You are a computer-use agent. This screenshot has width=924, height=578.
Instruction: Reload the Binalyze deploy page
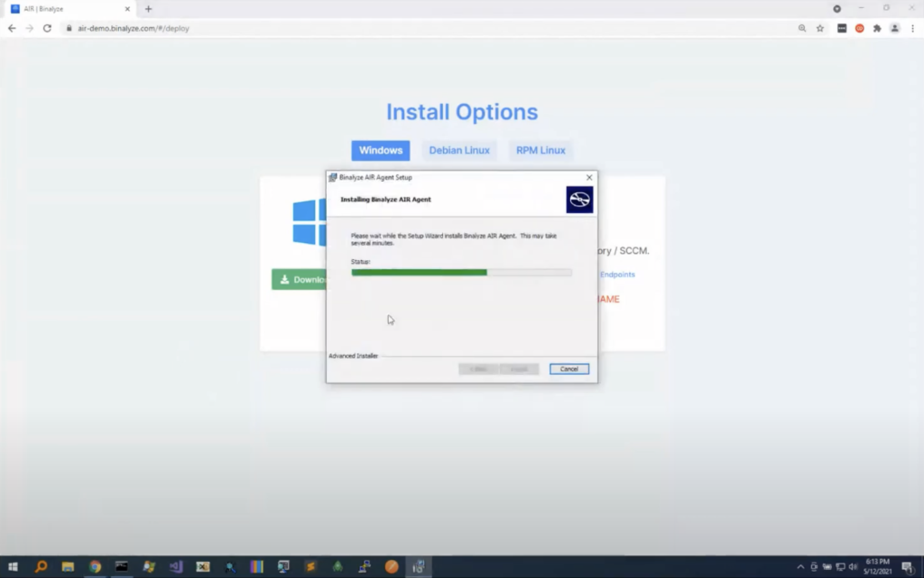pos(47,28)
